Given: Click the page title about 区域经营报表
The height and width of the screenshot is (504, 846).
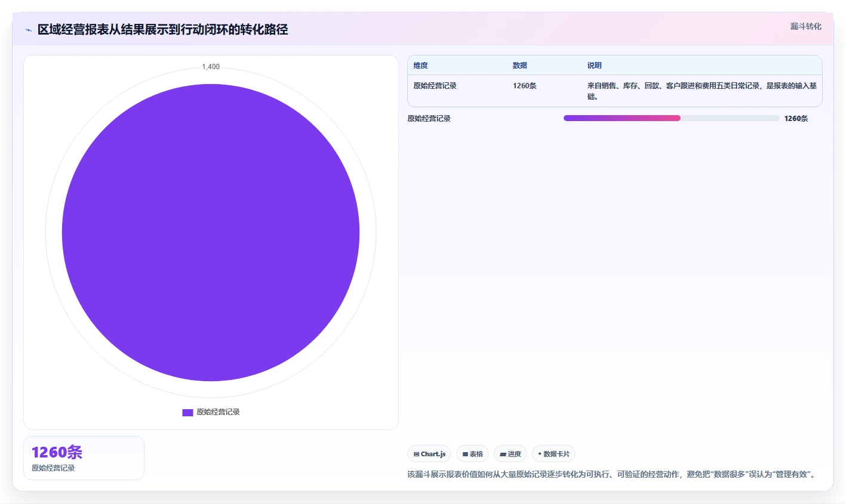Looking at the screenshot, I should pyautogui.click(x=162, y=30).
